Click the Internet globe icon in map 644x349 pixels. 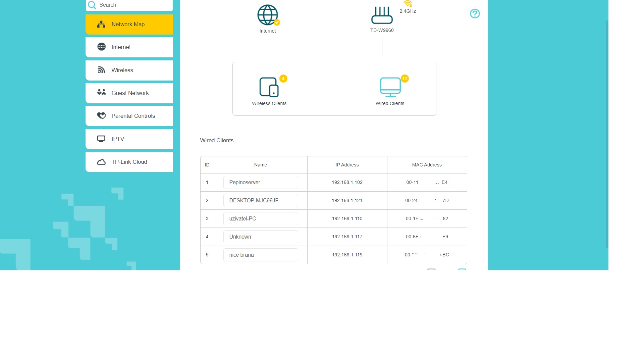267,15
